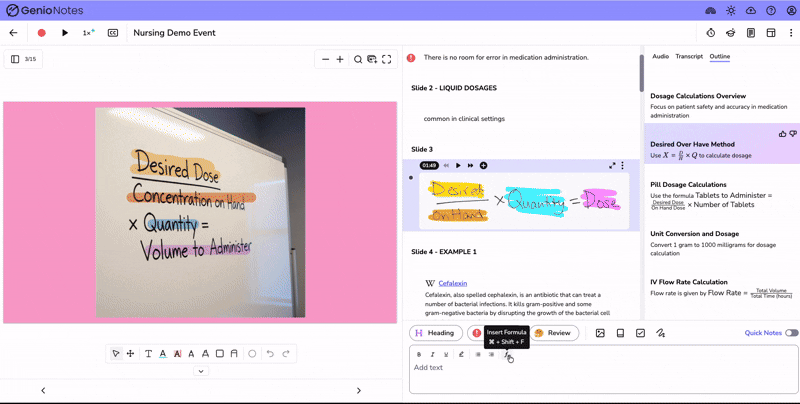Toggle highlighter in note editor

click(x=461, y=355)
